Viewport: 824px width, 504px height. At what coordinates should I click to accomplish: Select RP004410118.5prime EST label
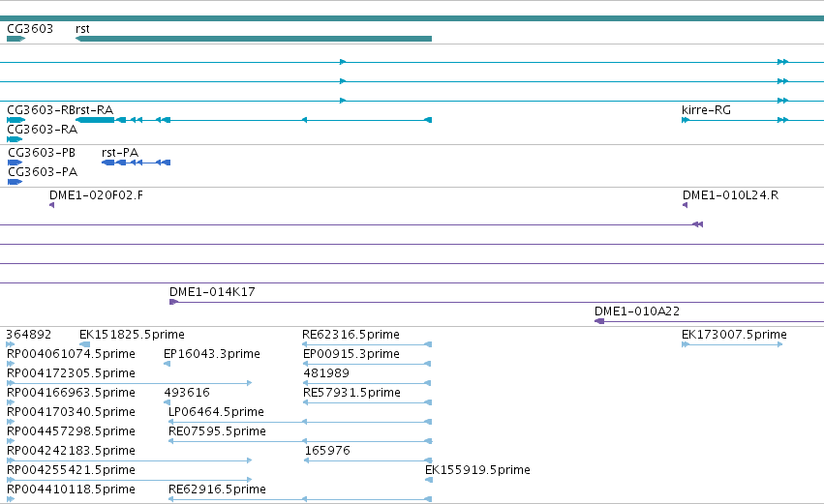point(71,489)
